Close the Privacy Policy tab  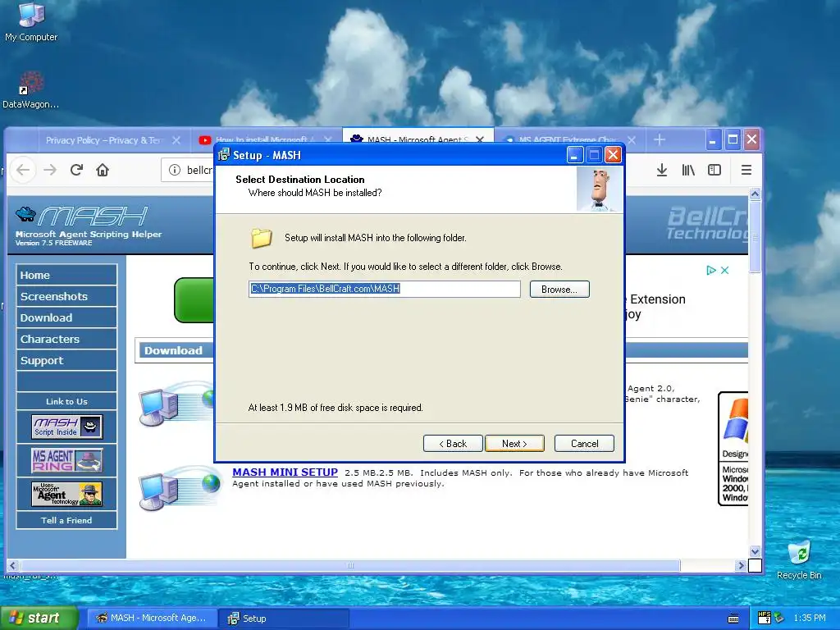point(176,139)
